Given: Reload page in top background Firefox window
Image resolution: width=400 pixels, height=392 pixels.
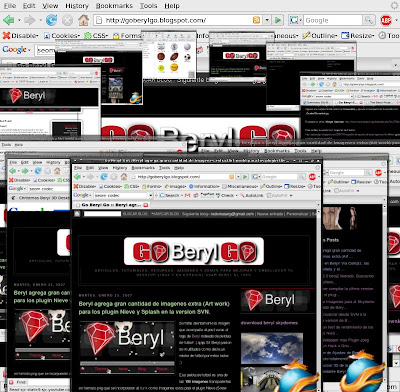Looking at the screenshot, I should 51,20.
